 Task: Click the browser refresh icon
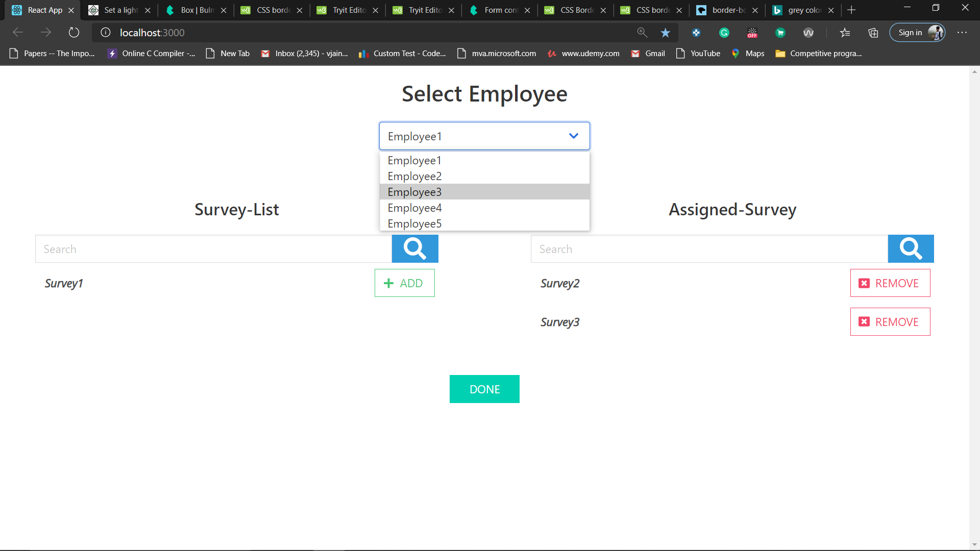click(74, 33)
